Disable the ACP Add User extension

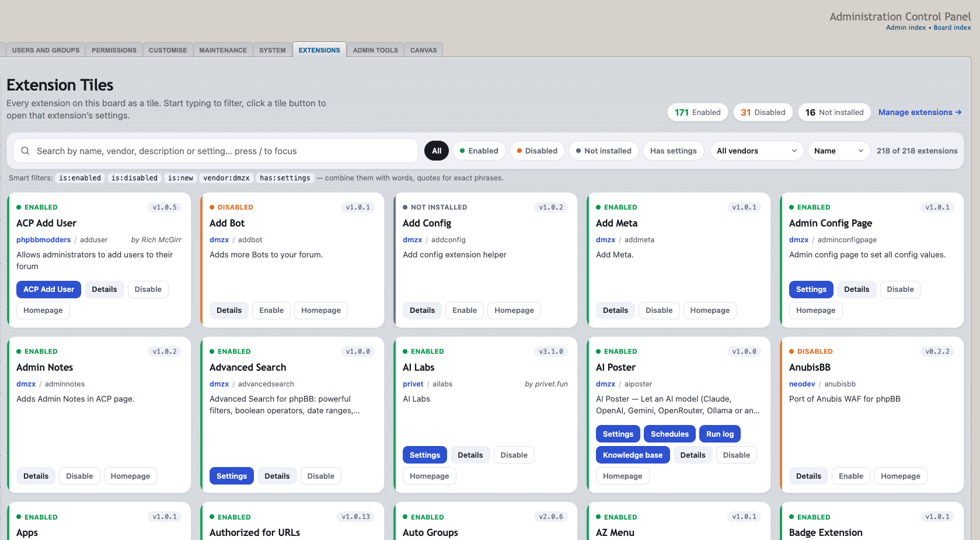(x=148, y=290)
